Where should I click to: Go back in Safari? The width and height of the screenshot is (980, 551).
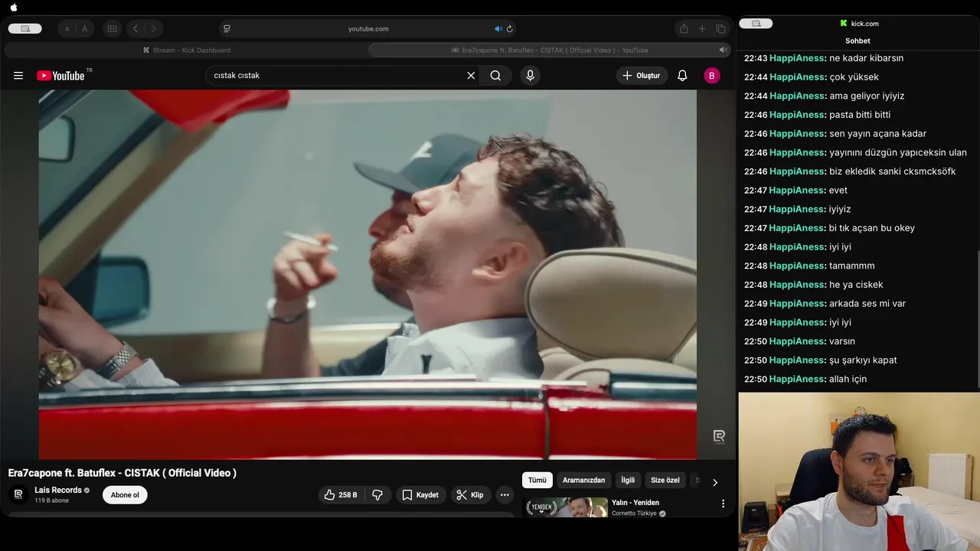pos(136,29)
